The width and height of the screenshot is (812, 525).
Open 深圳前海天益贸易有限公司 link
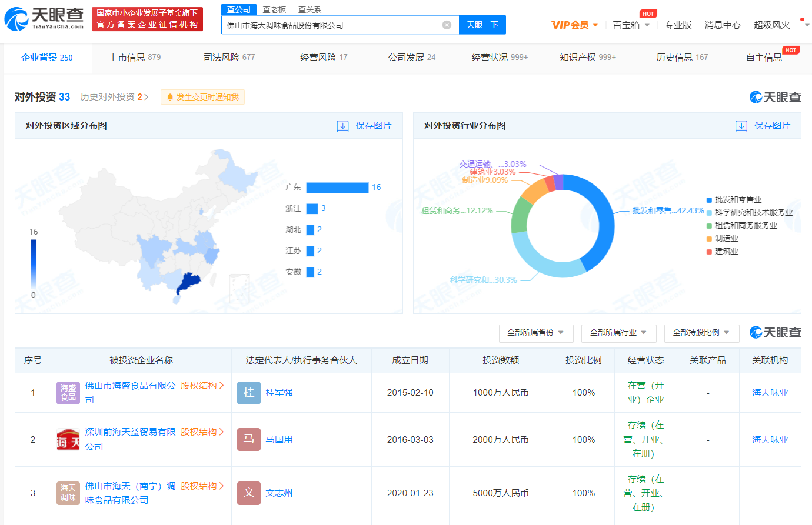tap(130, 439)
